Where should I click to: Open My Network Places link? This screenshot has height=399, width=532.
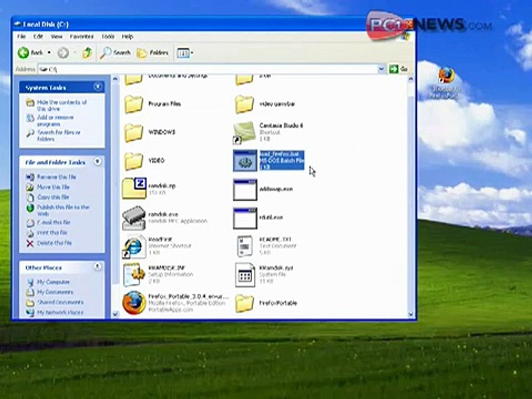[60, 312]
